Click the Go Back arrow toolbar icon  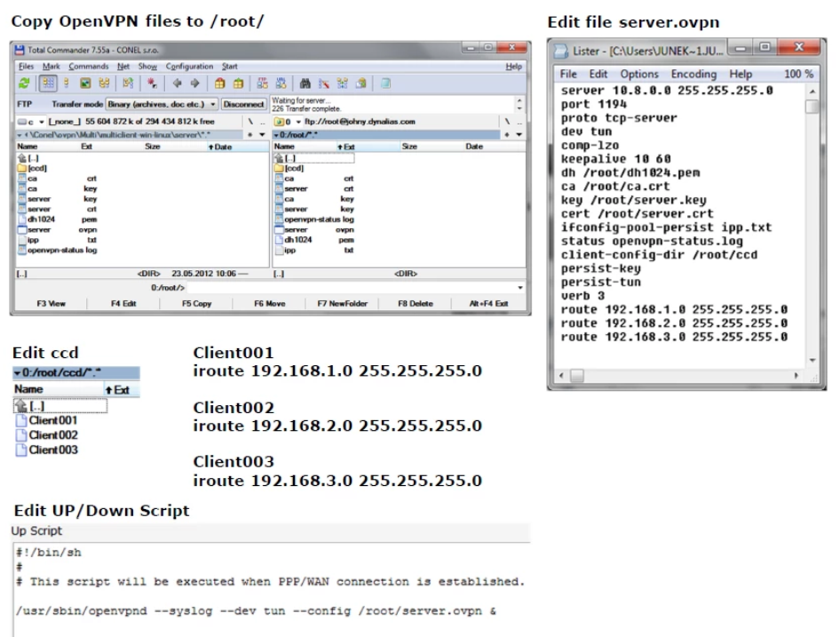click(176, 84)
